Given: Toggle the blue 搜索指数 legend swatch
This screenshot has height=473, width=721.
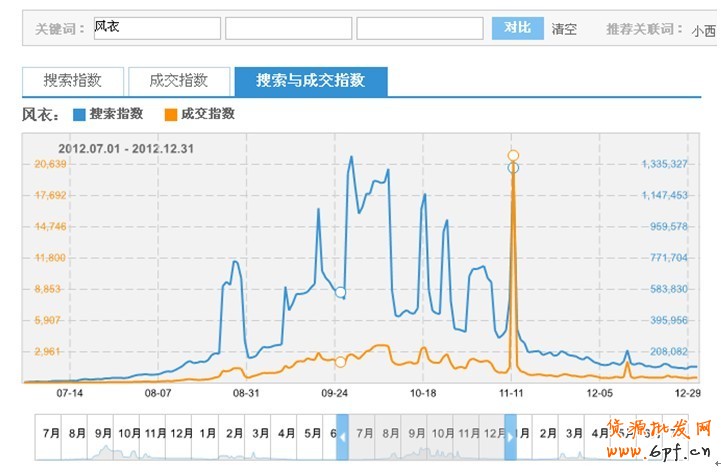Looking at the screenshot, I should point(80,114).
